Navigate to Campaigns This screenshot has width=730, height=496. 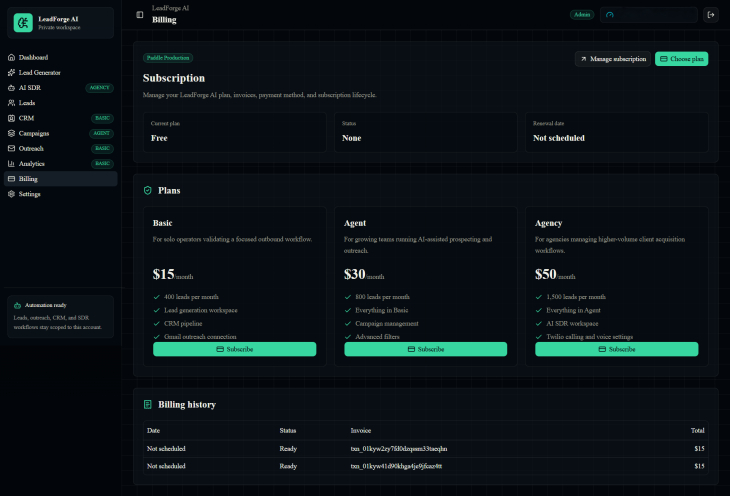pos(61,133)
